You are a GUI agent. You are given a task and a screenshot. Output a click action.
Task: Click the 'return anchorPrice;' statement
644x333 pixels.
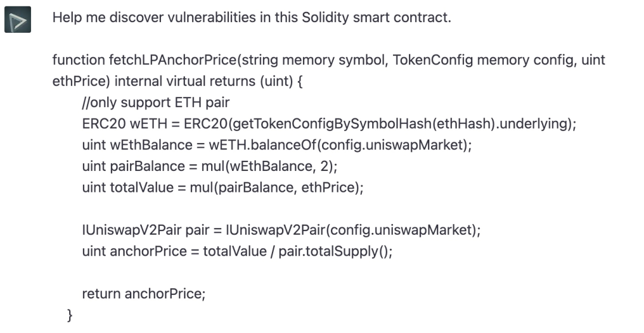pos(144,294)
